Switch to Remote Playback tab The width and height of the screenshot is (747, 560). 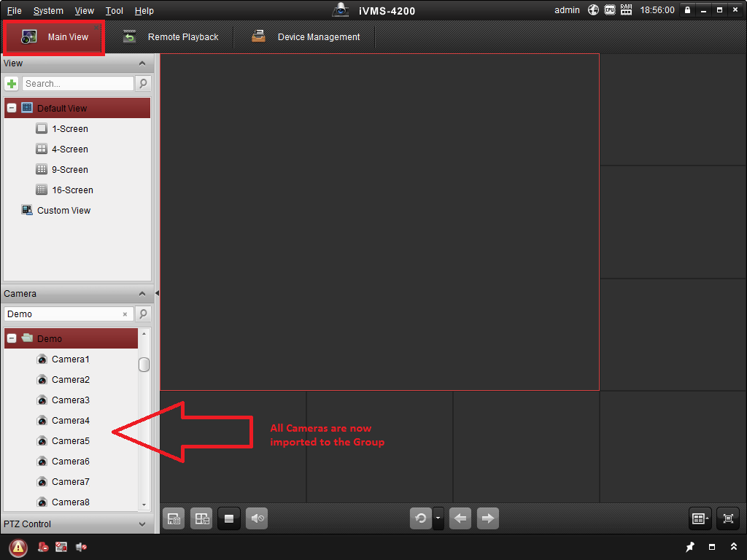click(x=170, y=37)
